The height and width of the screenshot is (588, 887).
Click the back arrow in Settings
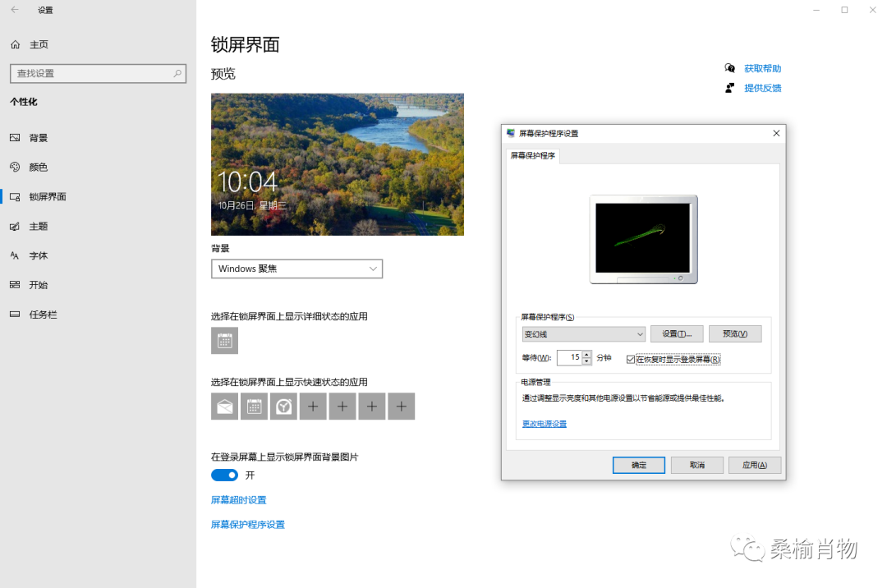(x=15, y=10)
